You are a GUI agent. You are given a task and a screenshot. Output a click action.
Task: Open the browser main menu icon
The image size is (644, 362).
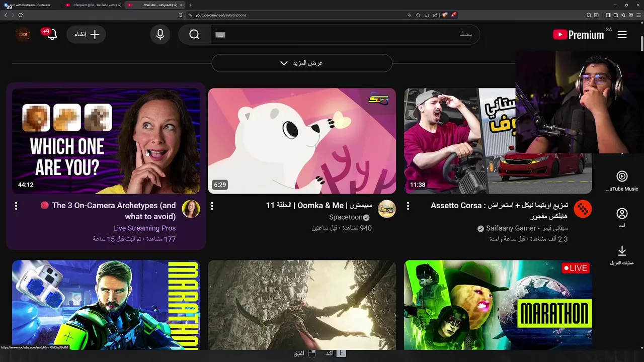pyautogui.click(x=638, y=15)
